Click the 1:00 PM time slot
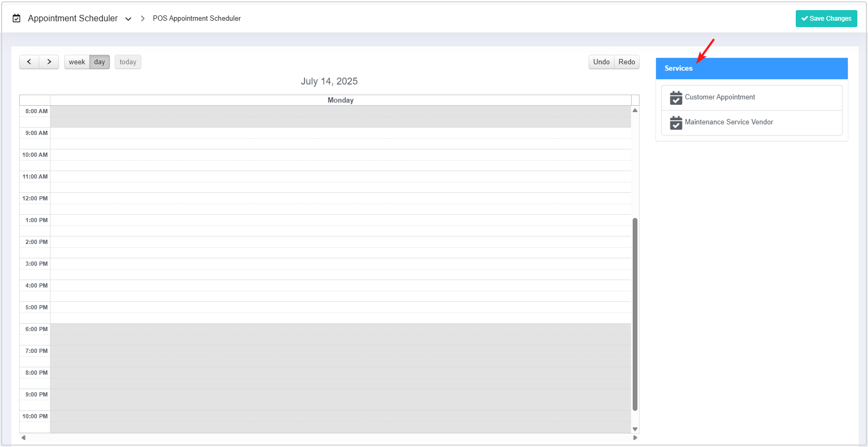The width and height of the screenshot is (868, 447). click(340, 220)
